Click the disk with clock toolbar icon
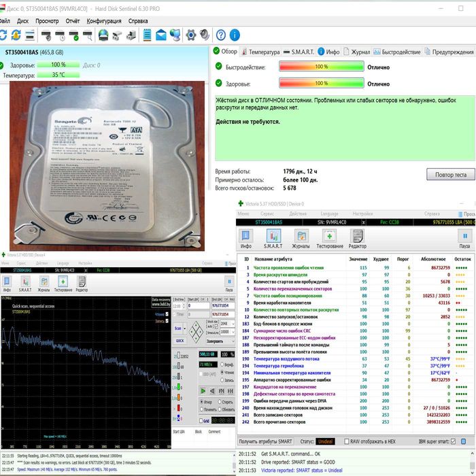476x476 pixels. (x=60, y=35)
